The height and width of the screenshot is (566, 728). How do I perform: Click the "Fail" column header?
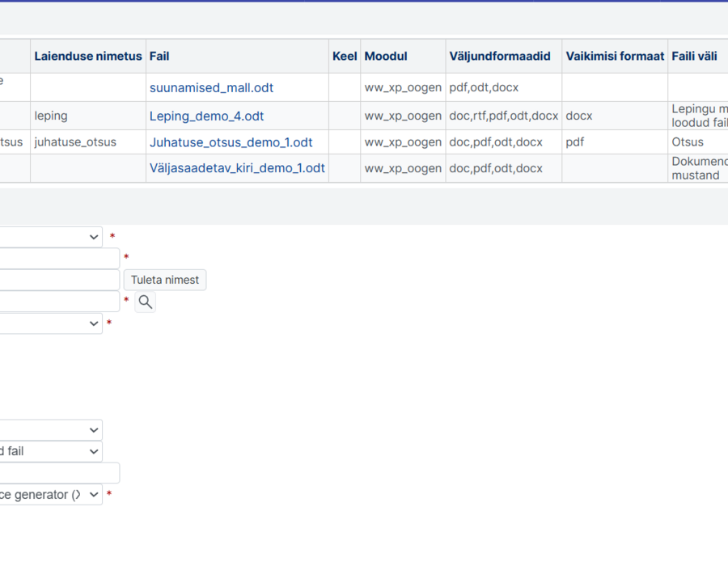click(x=237, y=56)
